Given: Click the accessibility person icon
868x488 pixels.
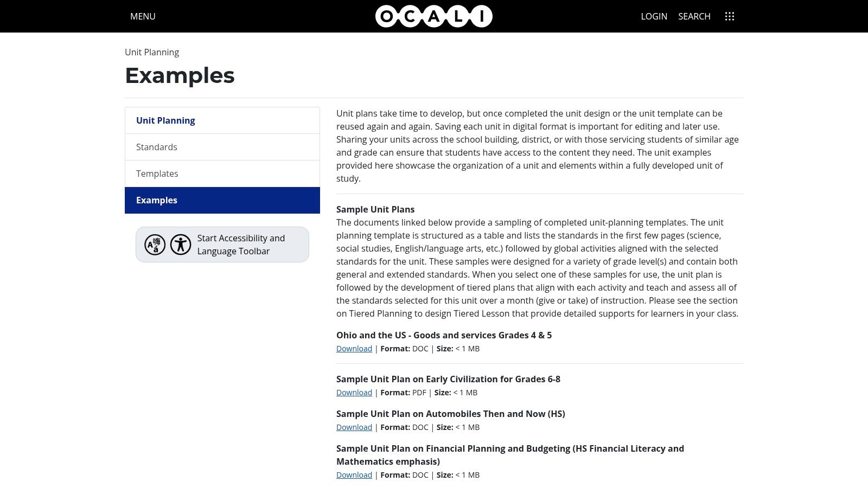Looking at the screenshot, I should click(181, 245).
